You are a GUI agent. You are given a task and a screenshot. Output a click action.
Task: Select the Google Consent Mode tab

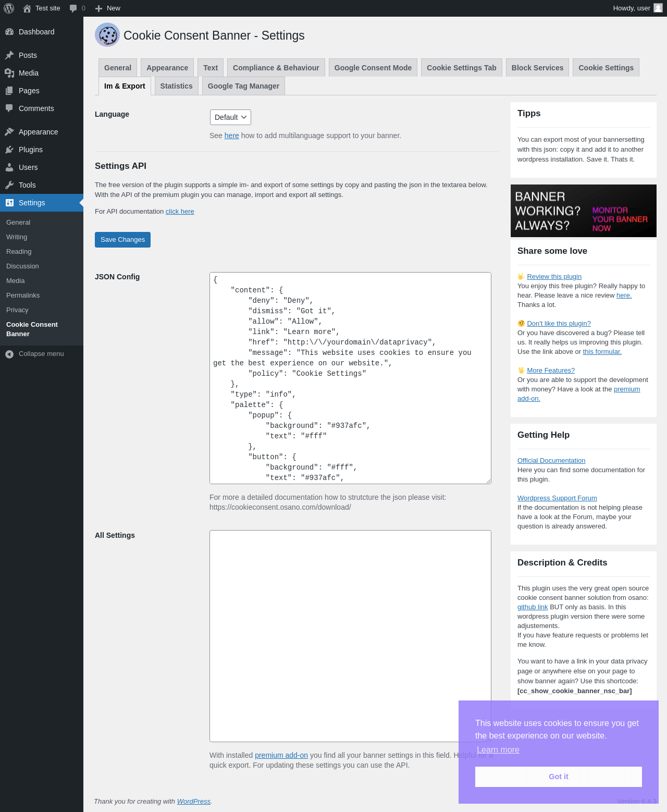point(373,68)
